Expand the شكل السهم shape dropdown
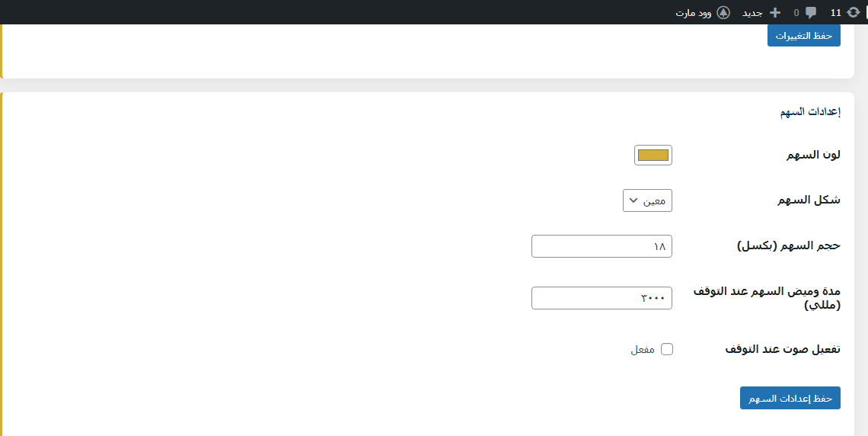The height and width of the screenshot is (436, 868). point(648,200)
